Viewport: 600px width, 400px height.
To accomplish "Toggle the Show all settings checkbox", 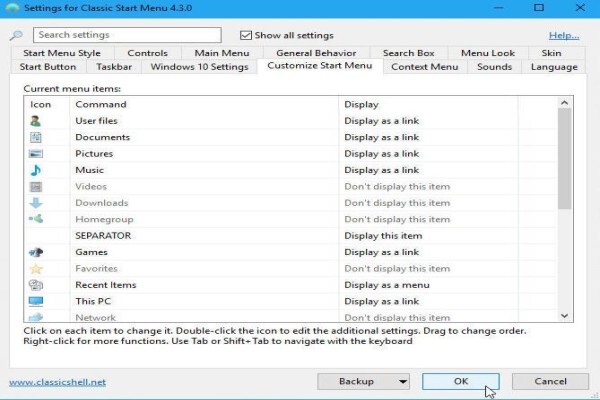I will [246, 35].
